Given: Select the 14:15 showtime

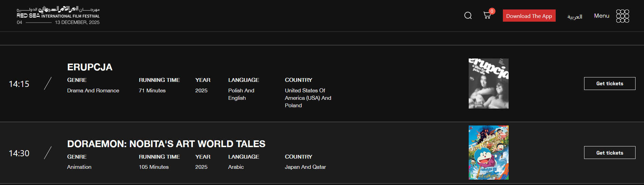Looking at the screenshot, I should [19, 84].
